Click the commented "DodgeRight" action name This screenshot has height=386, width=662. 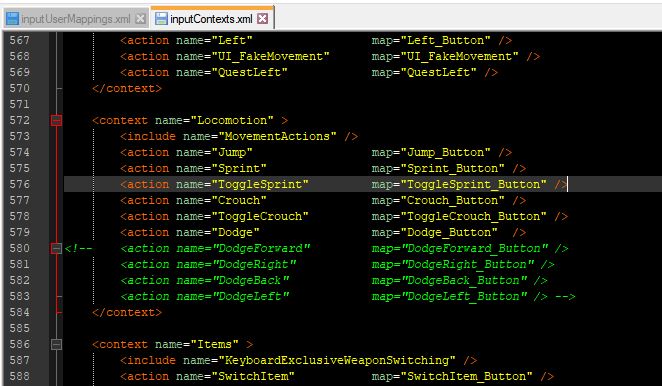tap(254, 264)
